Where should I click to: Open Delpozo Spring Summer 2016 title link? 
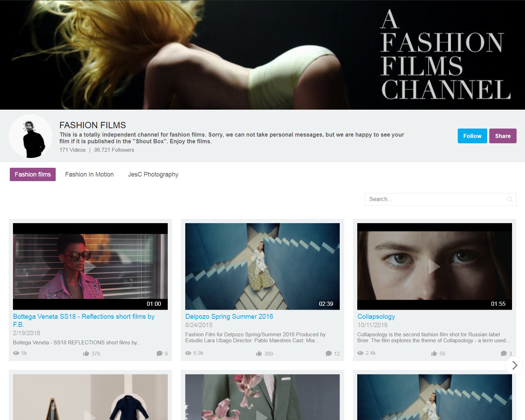[x=229, y=317]
